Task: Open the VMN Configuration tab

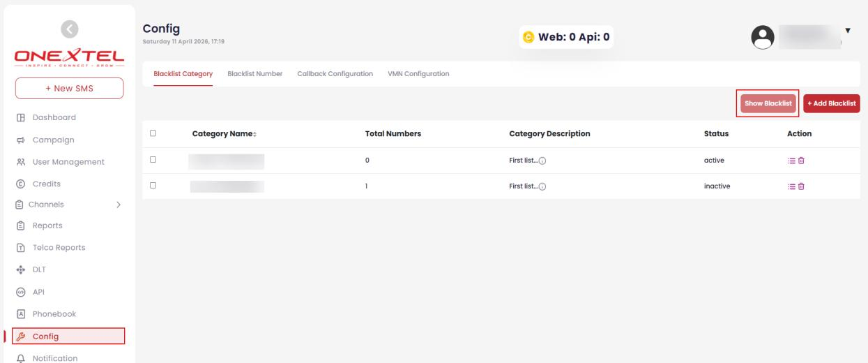Action: [x=418, y=74]
